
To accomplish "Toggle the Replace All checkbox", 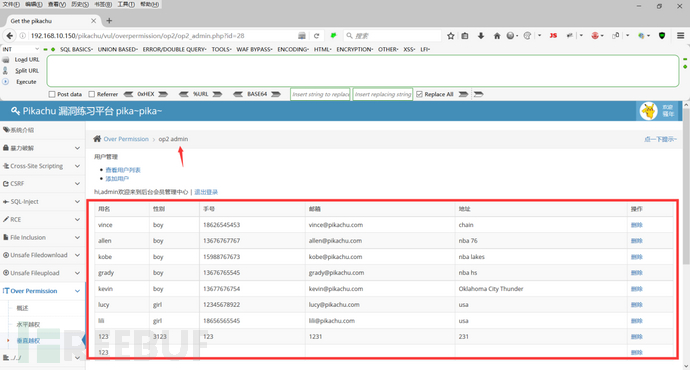I will click(419, 94).
